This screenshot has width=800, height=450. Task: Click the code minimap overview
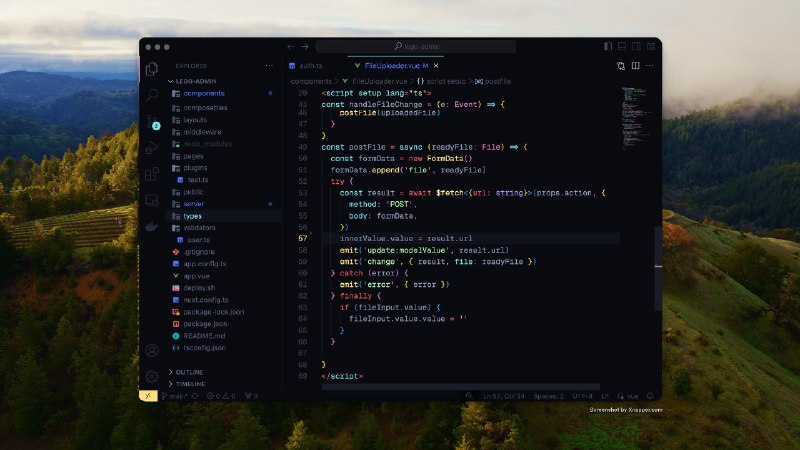(635, 118)
